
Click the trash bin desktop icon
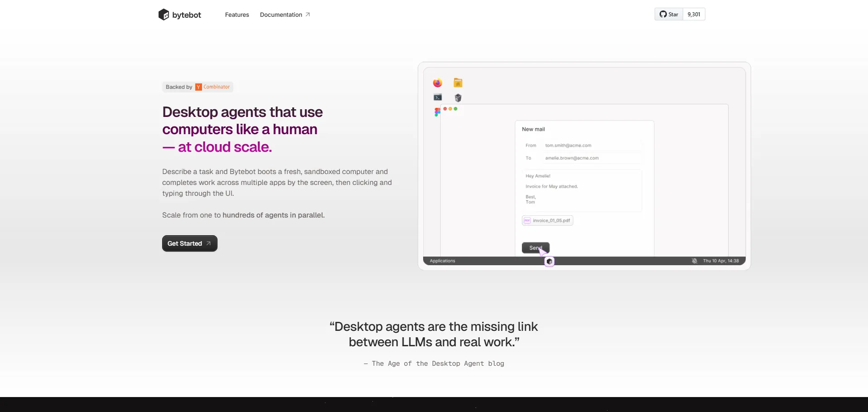click(458, 98)
